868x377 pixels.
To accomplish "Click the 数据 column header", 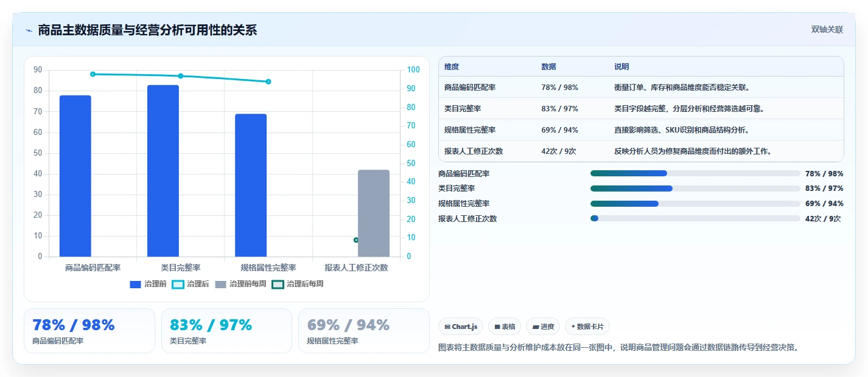I will point(548,67).
